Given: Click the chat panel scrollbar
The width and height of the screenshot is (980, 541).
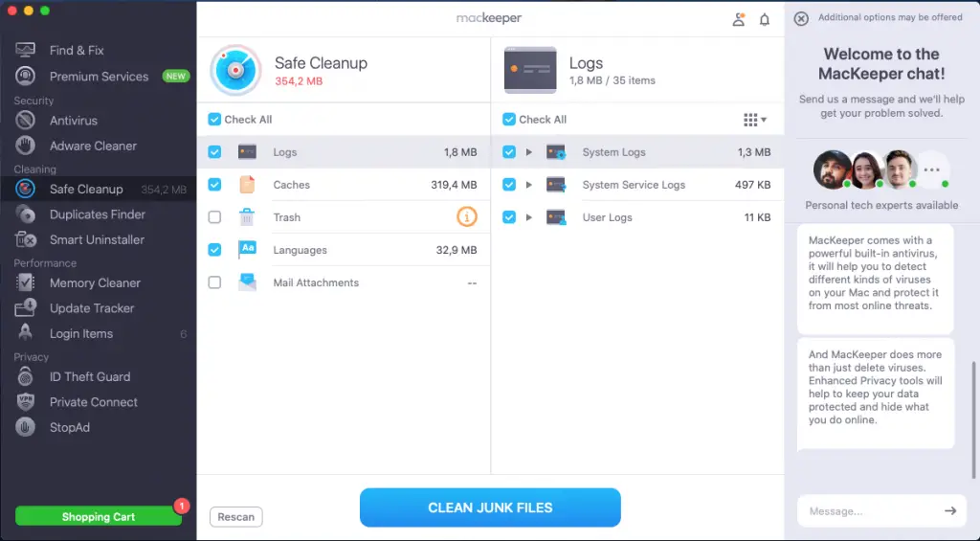Looking at the screenshot, I should [973, 420].
